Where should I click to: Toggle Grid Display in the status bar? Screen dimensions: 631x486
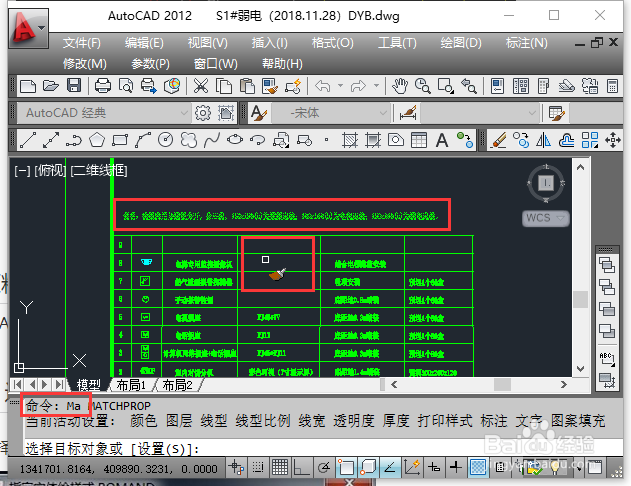coord(280,467)
